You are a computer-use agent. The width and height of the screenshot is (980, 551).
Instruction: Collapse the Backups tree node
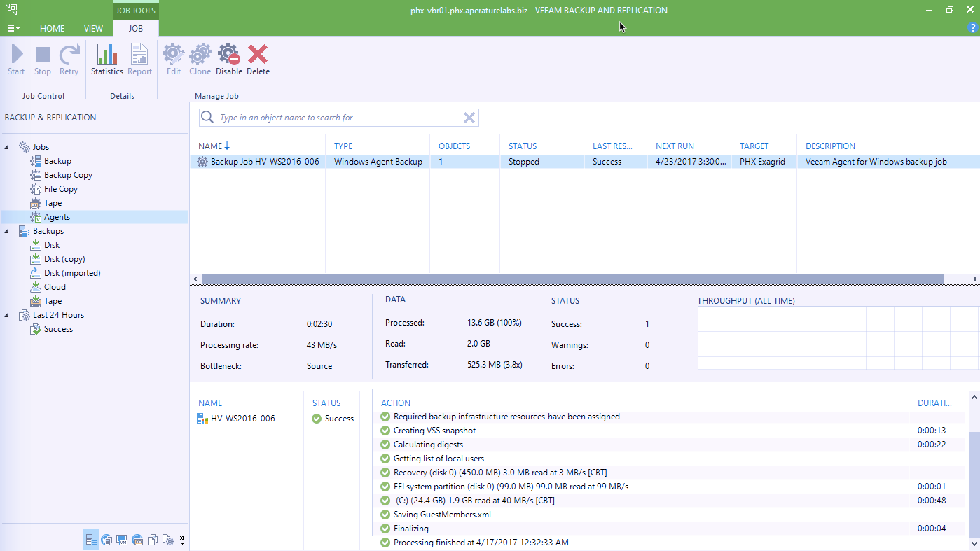pyautogui.click(x=8, y=231)
